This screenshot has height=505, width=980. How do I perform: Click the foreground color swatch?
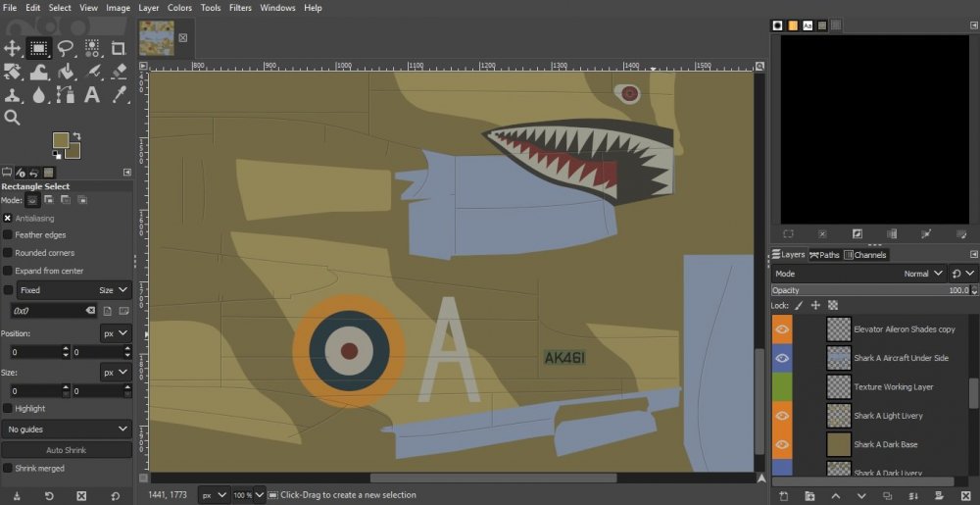[x=61, y=140]
